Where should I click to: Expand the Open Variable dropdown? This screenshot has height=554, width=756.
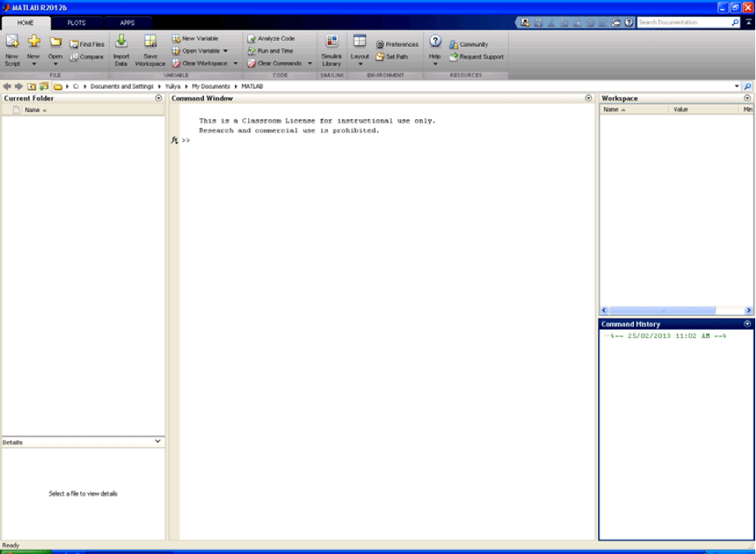coord(223,50)
